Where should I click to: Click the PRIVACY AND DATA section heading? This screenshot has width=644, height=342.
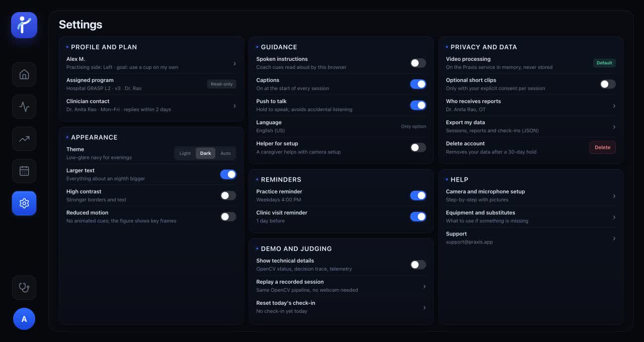[484, 47]
